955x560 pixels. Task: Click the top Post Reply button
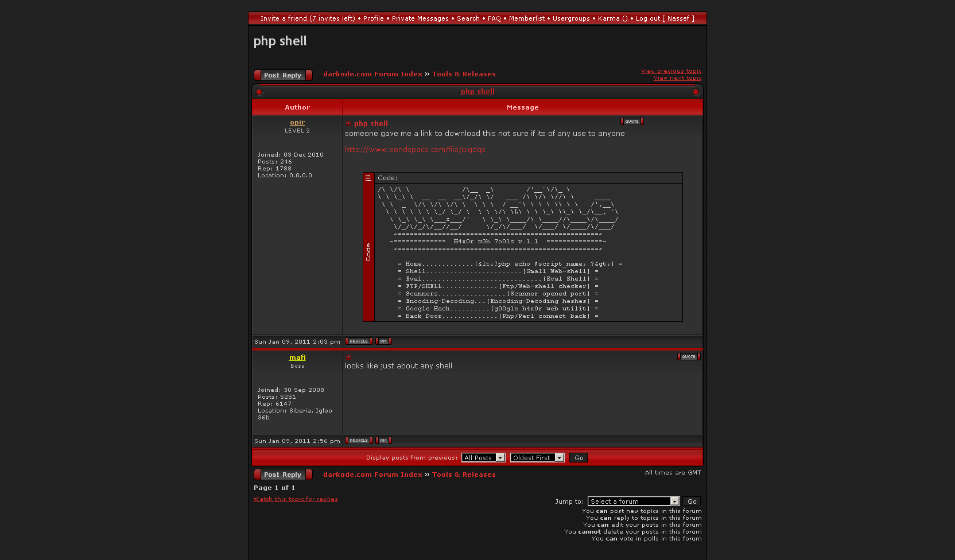tap(283, 75)
